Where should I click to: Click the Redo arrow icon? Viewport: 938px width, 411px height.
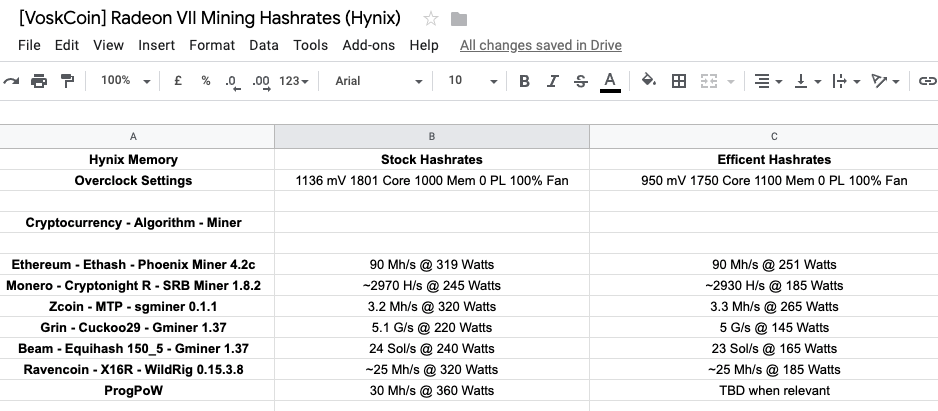pos(11,81)
